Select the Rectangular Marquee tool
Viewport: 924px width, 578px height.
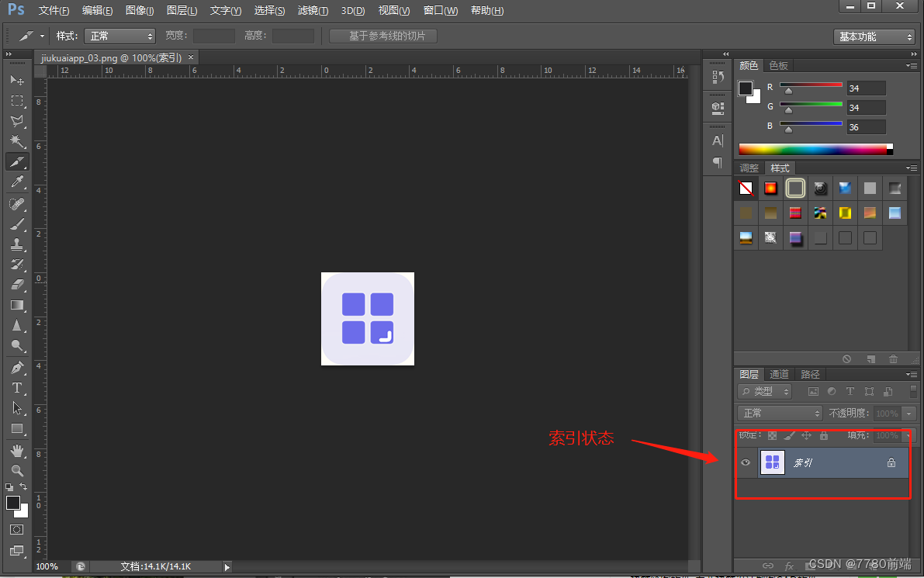point(17,101)
